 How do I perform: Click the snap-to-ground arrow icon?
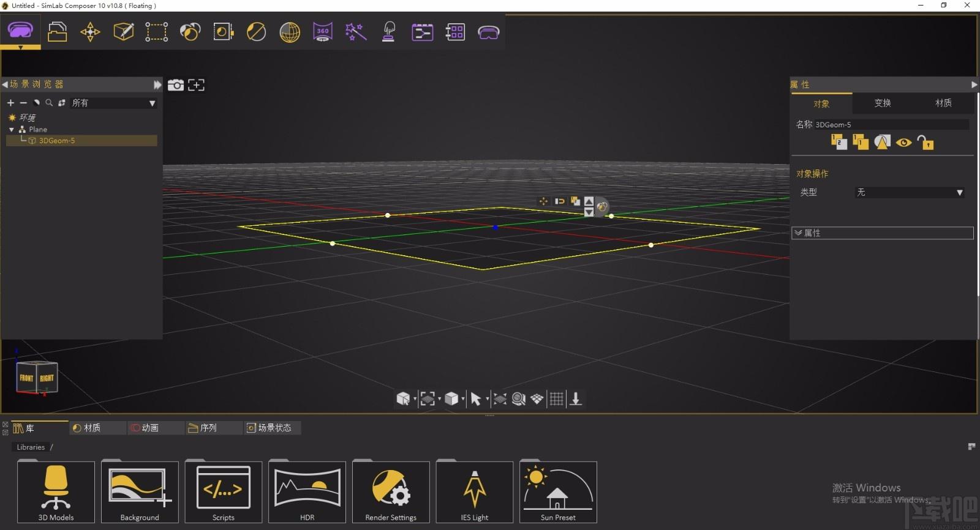pyautogui.click(x=576, y=399)
